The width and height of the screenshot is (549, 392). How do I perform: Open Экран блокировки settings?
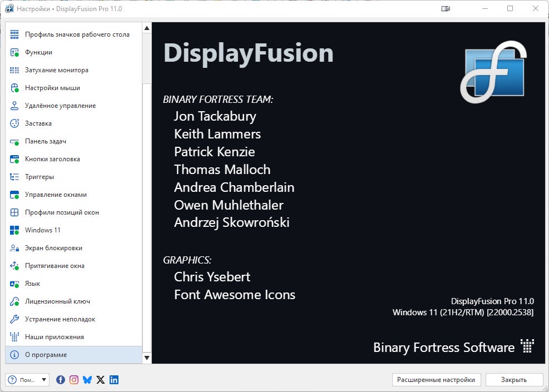pyautogui.click(x=74, y=248)
